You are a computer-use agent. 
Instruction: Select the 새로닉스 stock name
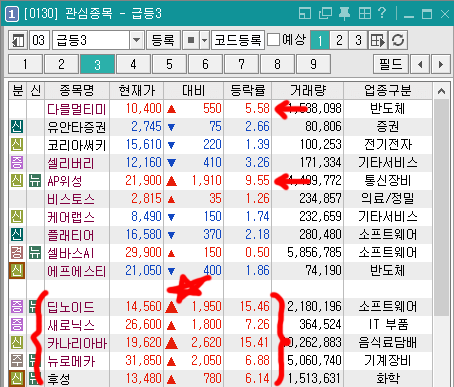pyautogui.click(x=71, y=325)
